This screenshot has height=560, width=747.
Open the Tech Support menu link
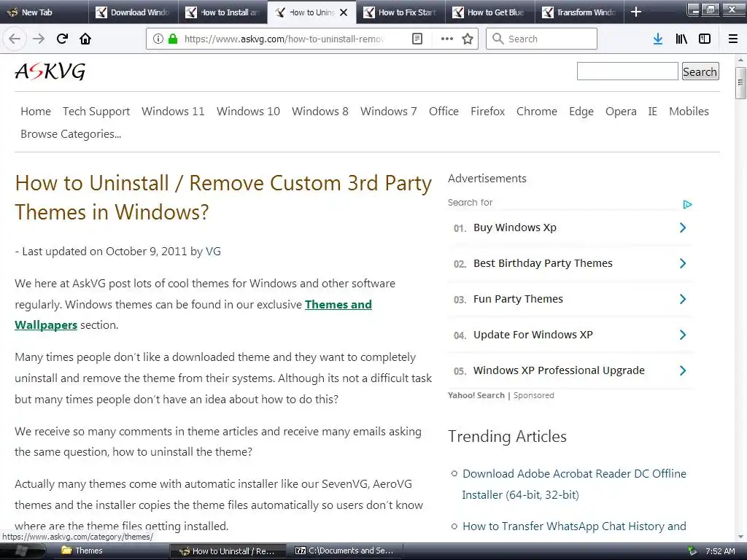coord(96,112)
